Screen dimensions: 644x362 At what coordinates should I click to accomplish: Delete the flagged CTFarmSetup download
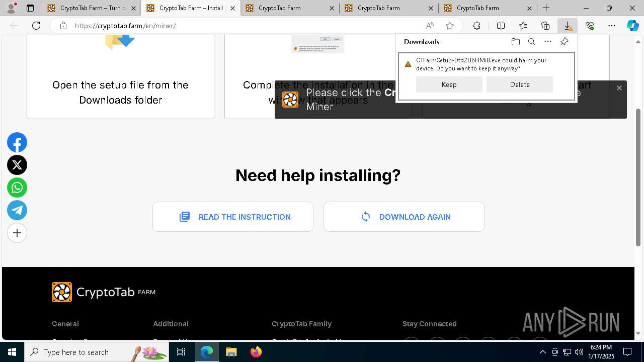pos(519,84)
